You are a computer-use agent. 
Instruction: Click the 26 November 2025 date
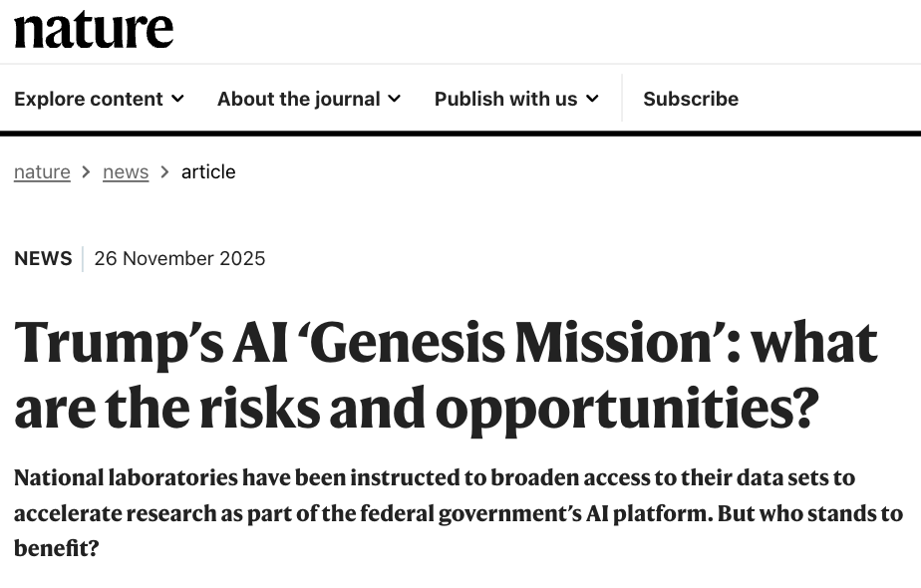[x=179, y=259]
